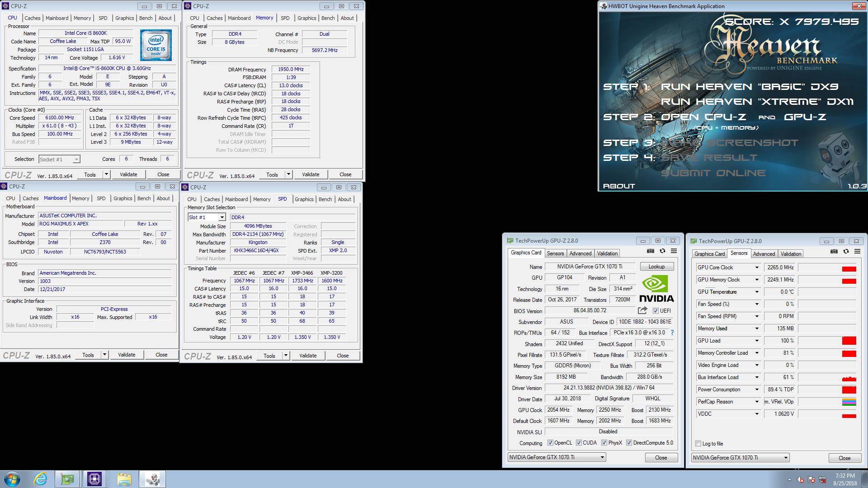Viewport: 868px width, 488px height.
Task: Show hidden tray icons arrow
Action: 790,480
